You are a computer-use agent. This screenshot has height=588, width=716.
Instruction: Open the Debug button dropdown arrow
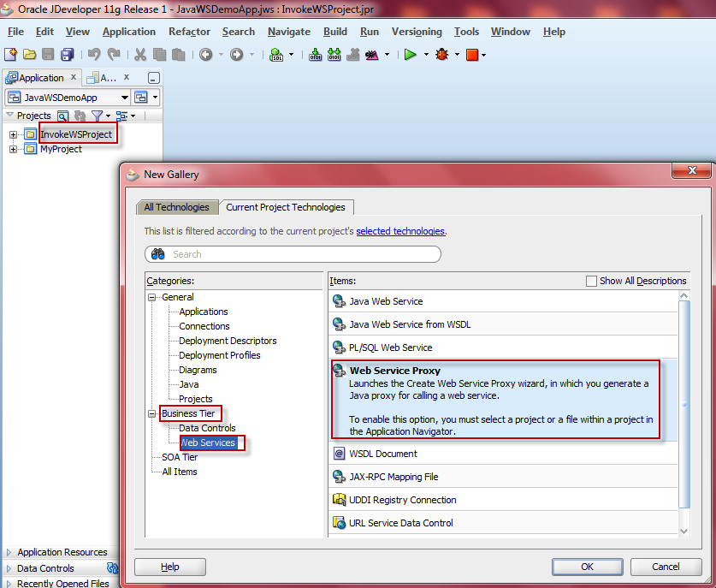click(457, 55)
